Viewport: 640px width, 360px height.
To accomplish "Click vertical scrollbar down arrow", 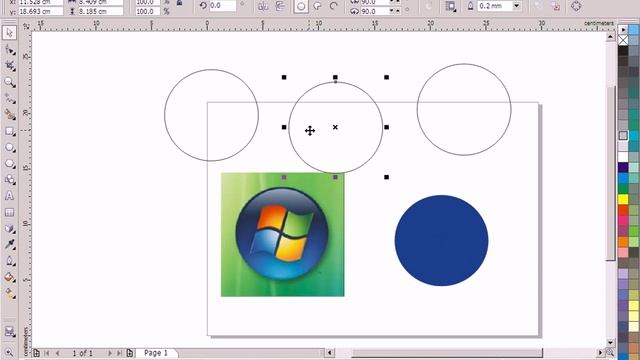I will click(610, 342).
